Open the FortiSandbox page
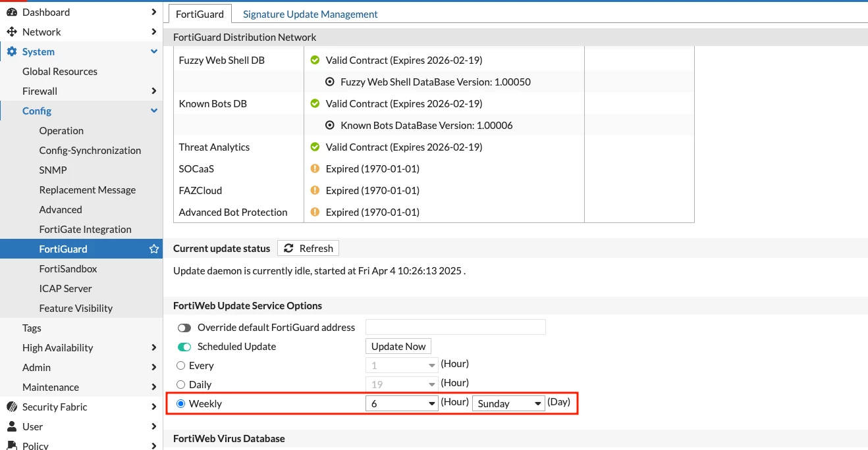 (68, 268)
